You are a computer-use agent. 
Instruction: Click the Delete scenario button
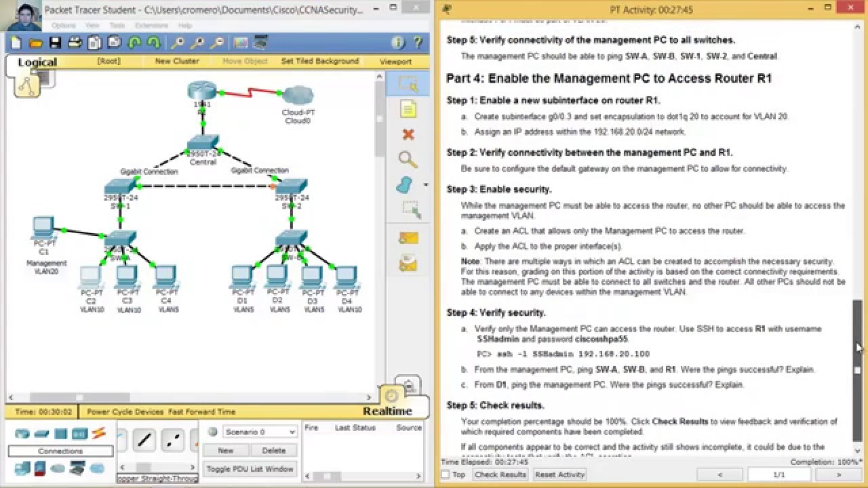click(274, 450)
